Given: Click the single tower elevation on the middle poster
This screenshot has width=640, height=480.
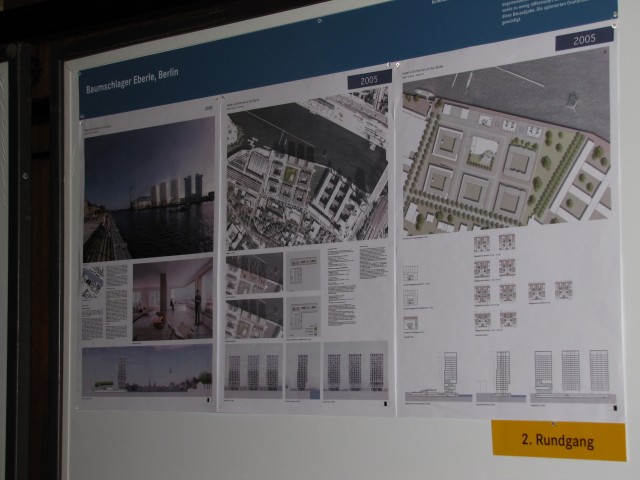Looking at the screenshot, I should (x=302, y=371).
